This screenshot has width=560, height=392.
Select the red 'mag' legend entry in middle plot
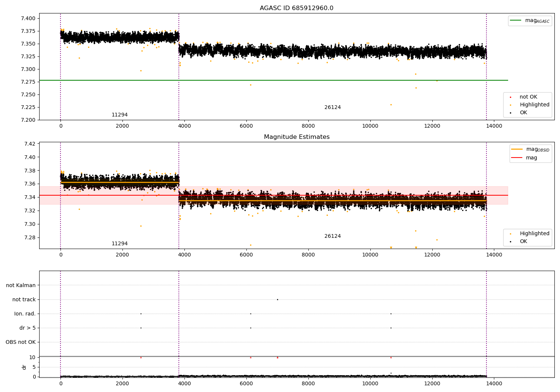click(x=524, y=158)
